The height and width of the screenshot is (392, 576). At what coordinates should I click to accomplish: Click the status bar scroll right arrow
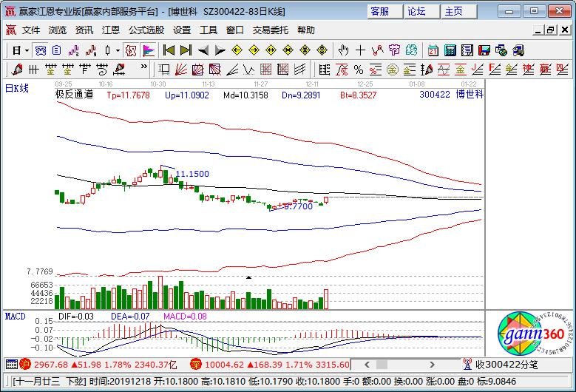(432, 365)
